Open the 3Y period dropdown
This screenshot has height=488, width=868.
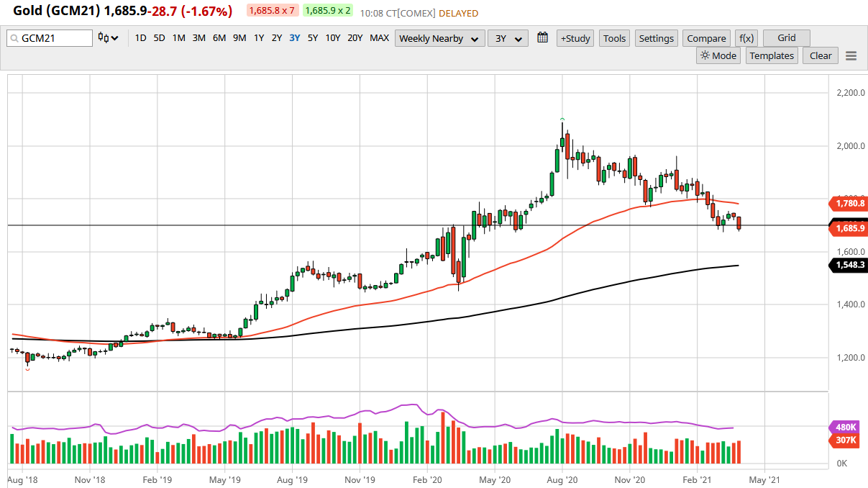point(508,38)
